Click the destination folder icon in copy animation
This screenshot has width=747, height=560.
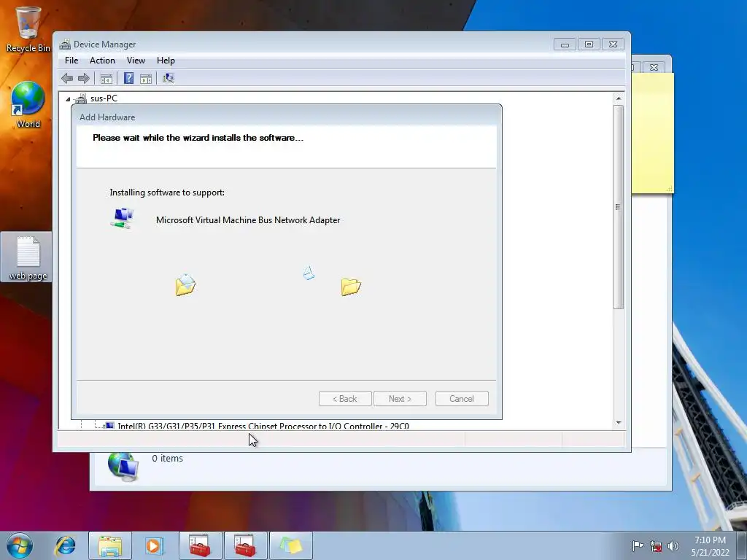coord(351,287)
